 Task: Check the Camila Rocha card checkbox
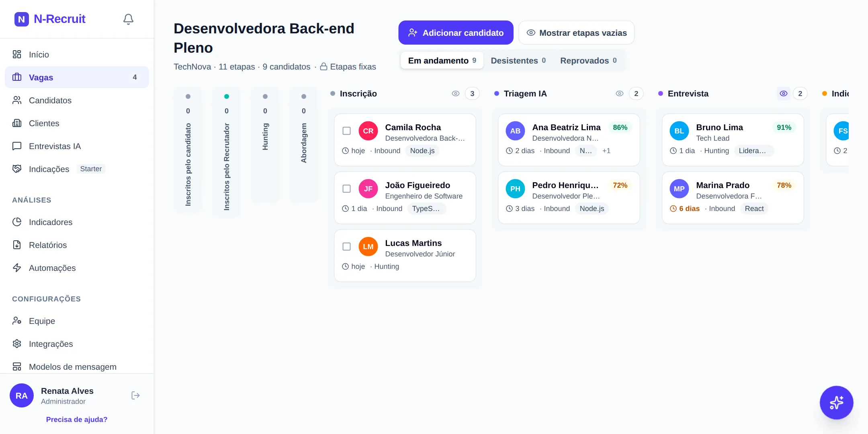346,131
